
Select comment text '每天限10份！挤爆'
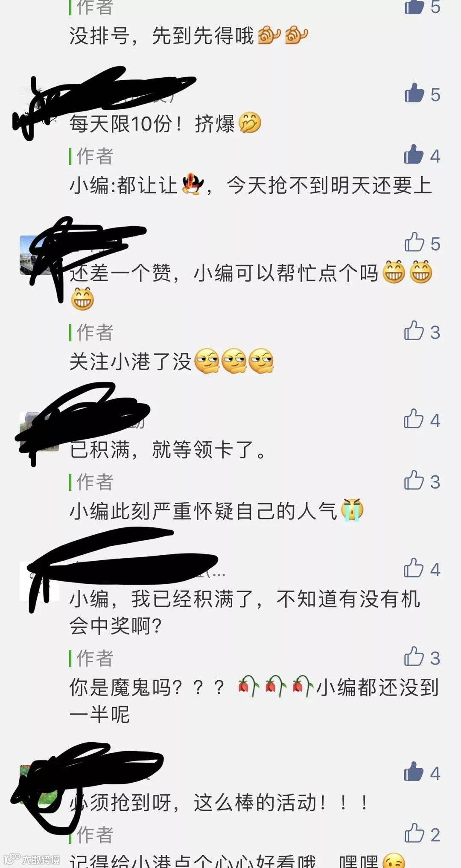[x=165, y=124]
